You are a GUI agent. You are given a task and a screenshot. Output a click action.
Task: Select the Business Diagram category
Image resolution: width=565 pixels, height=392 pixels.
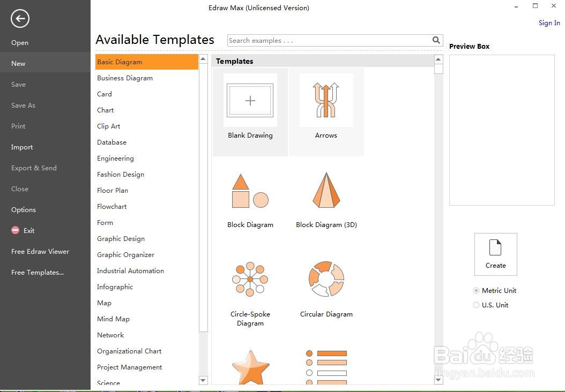(x=125, y=78)
